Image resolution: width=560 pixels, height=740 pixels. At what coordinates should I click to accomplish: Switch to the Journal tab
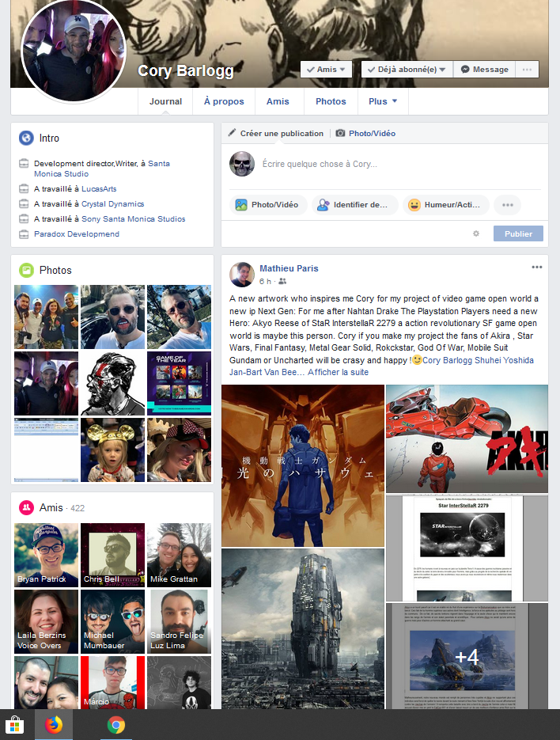tap(165, 101)
